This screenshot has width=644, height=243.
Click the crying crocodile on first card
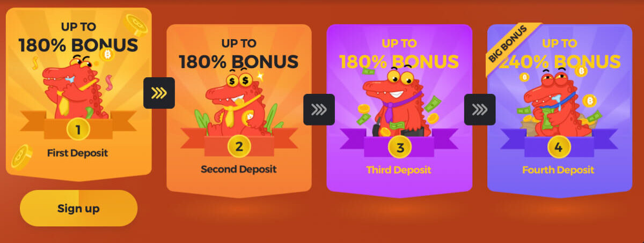[x=75, y=87]
